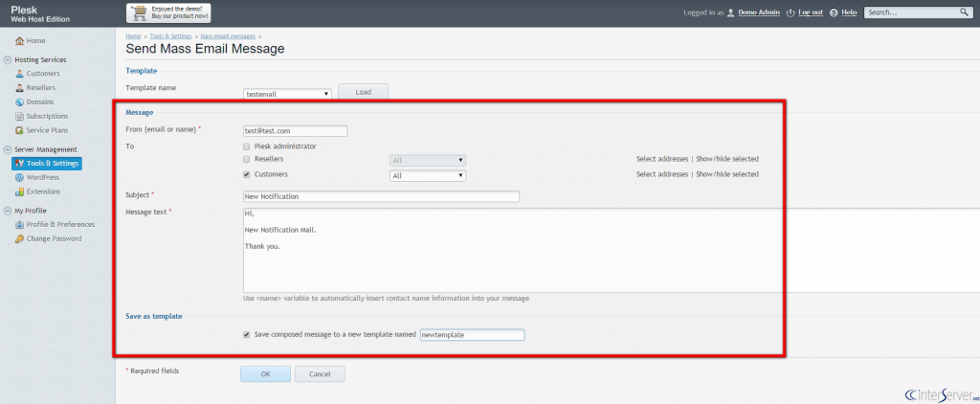The height and width of the screenshot is (404, 980).
Task: Click the Customers person icon
Action: tap(19, 74)
